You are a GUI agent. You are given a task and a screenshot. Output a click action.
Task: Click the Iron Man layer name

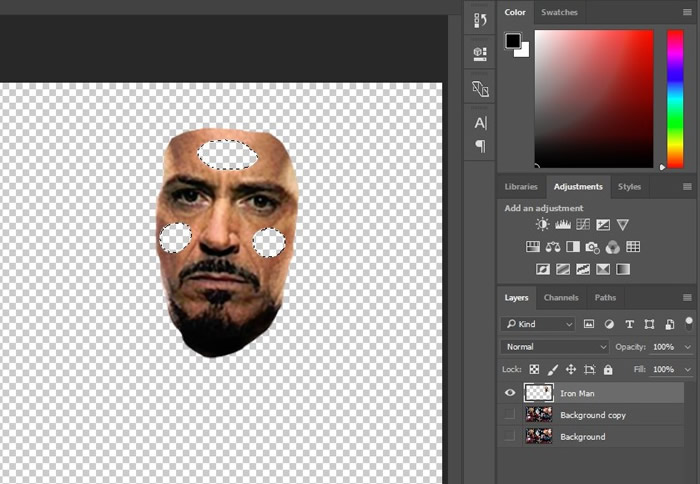tap(577, 393)
